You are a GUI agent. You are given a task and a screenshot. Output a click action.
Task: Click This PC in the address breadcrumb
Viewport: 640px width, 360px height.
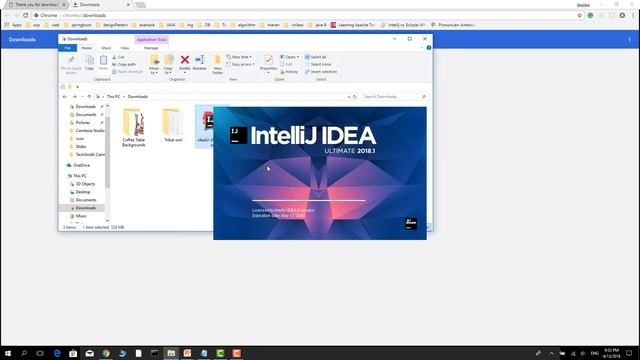click(x=113, y=97)
